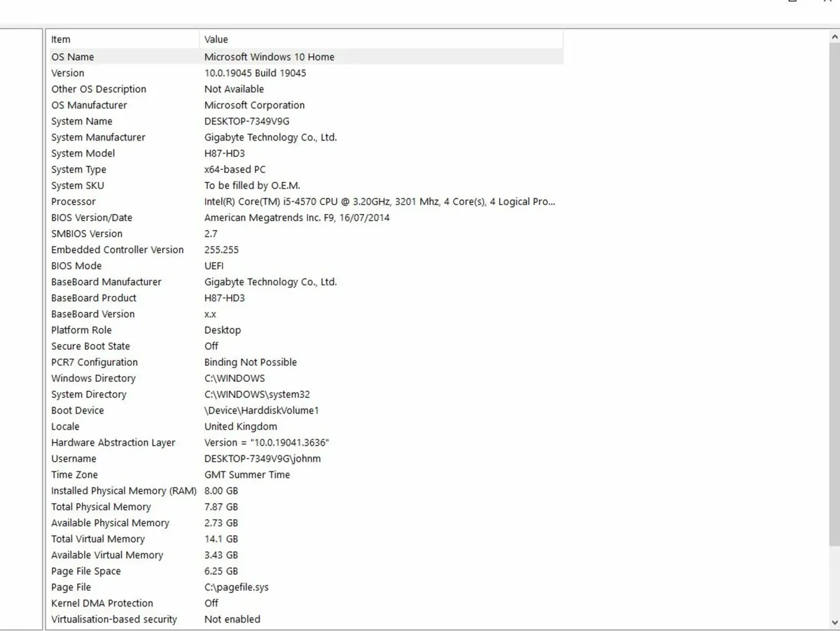
Task: Select the Version row showing build 19045
Action: tap(68, 73)
